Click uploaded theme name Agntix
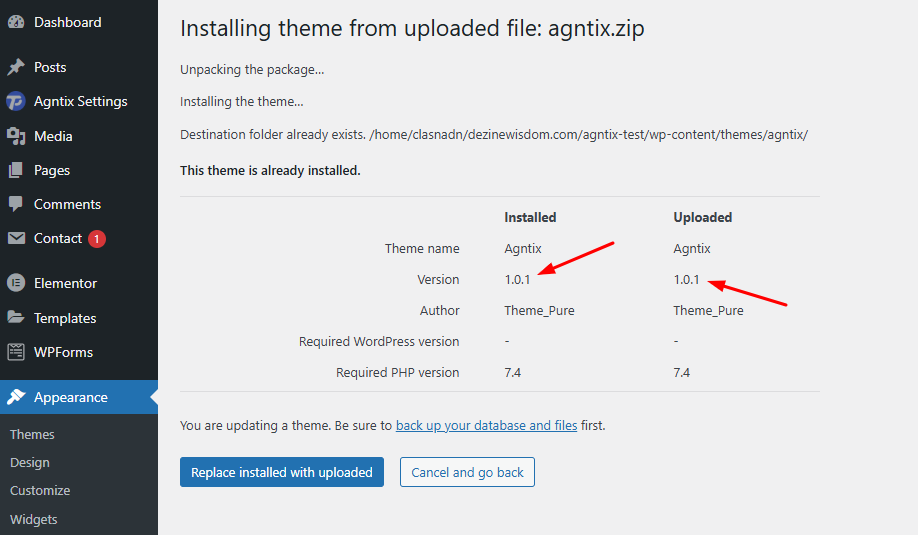This screenshot has height=535, width=918. 692,249
